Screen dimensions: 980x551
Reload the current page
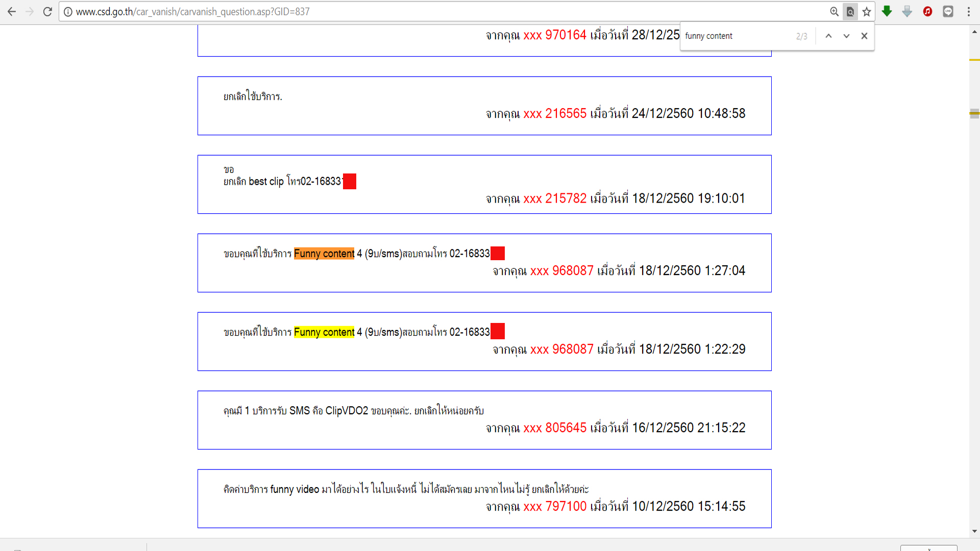tap(47, 12)
